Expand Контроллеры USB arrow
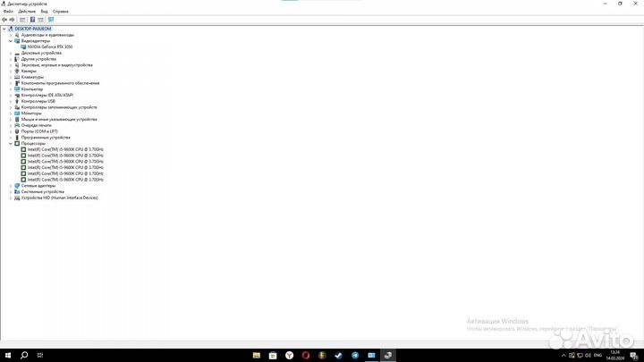 pyautogui.click(x=11, y=101)
